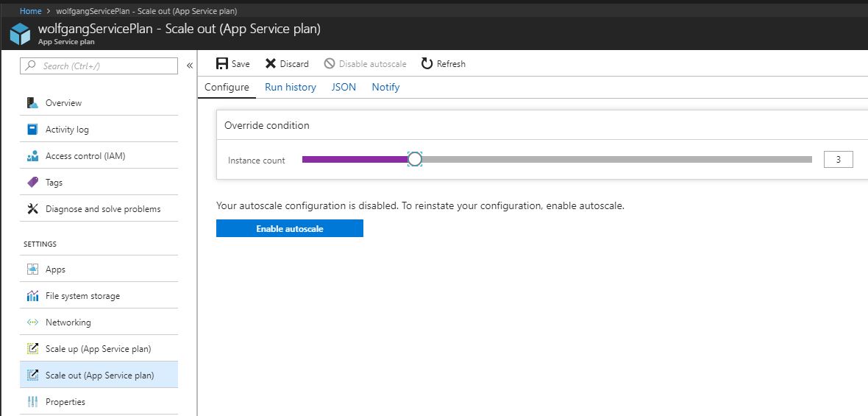Open Overview in the sidebar
The height and width of the screenshot is (416, 868).
click(99, 103)
